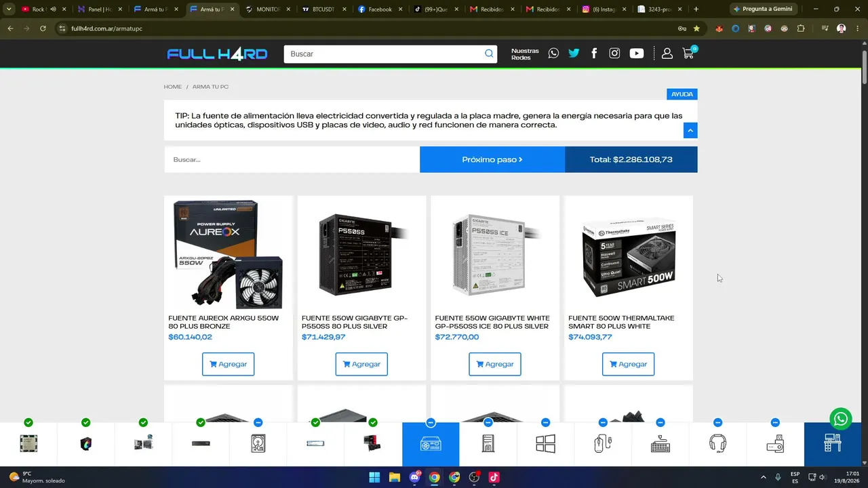Add the Aureox ARXGU 550W power supply
868x488 pixels.
point(228,364)
